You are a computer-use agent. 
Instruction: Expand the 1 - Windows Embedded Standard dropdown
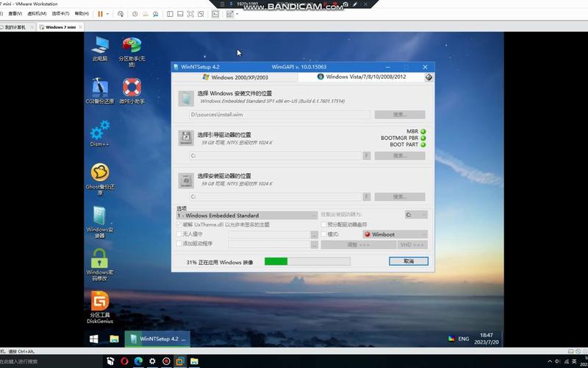pos(247,216)
